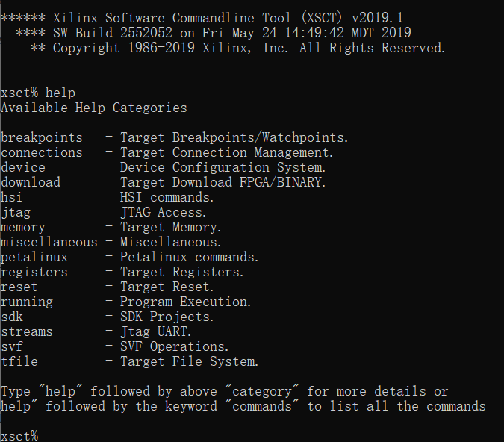This screenshot has width=504, height=442.
Task: Click the 'breakpoints' help category name
Action: tap(42, 138)
